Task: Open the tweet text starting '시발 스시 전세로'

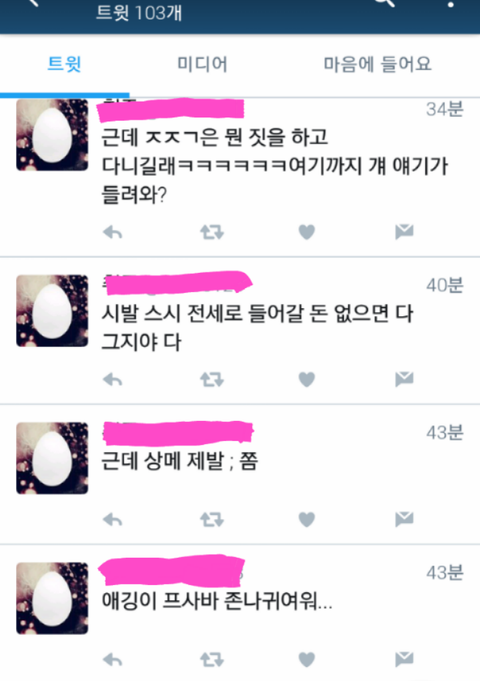Action: 257,327
